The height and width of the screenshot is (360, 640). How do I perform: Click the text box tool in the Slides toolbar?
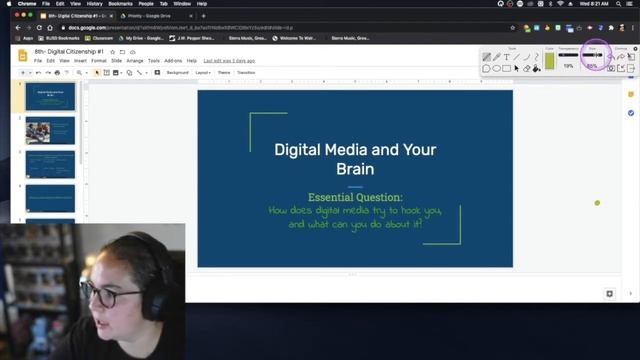pos(107,73)
